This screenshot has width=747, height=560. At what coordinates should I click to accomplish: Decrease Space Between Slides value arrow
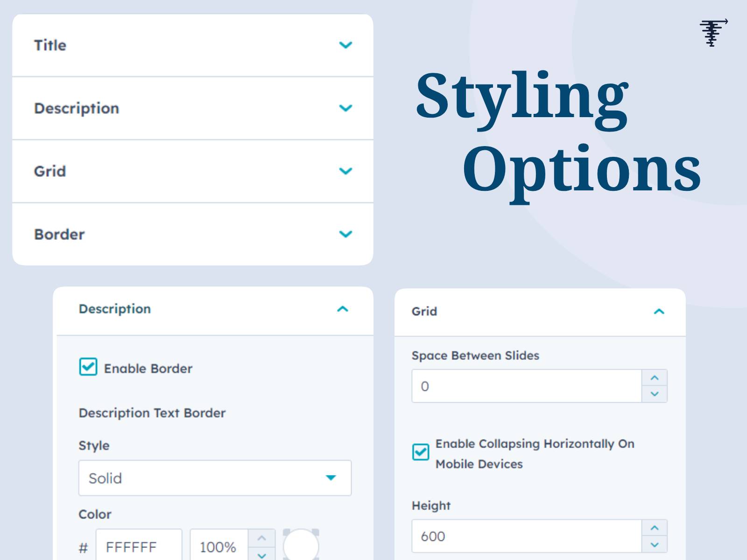(655, 394)
